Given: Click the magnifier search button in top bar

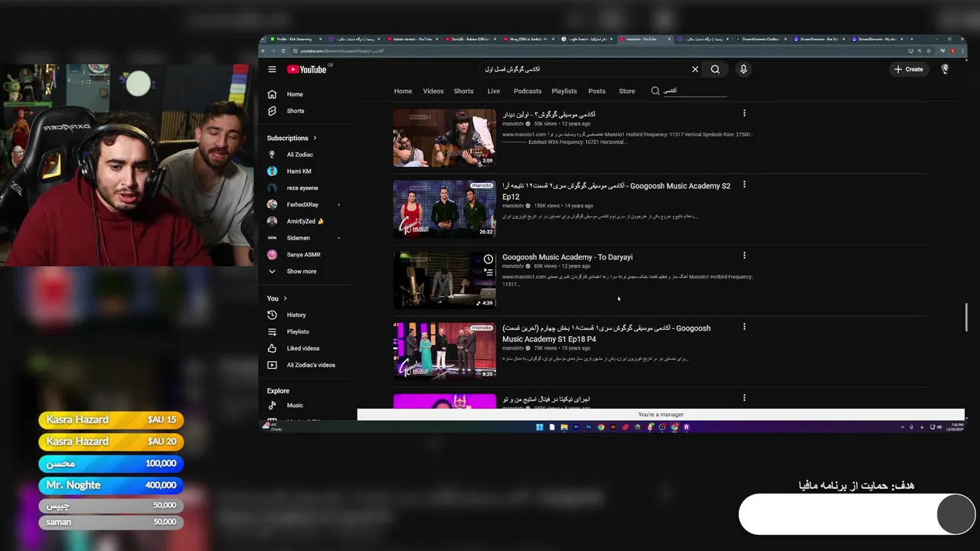Looking at the screenshot, I should tap(715, 69).
